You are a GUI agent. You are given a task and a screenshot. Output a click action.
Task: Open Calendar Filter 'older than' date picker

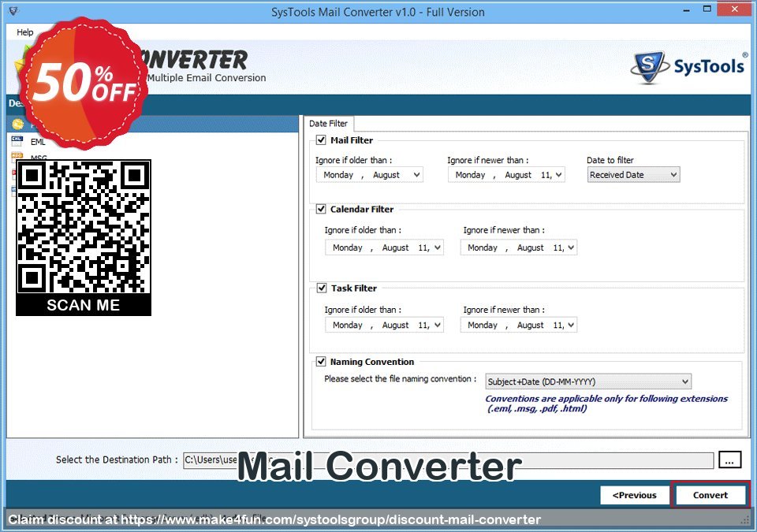click(384, 247)
